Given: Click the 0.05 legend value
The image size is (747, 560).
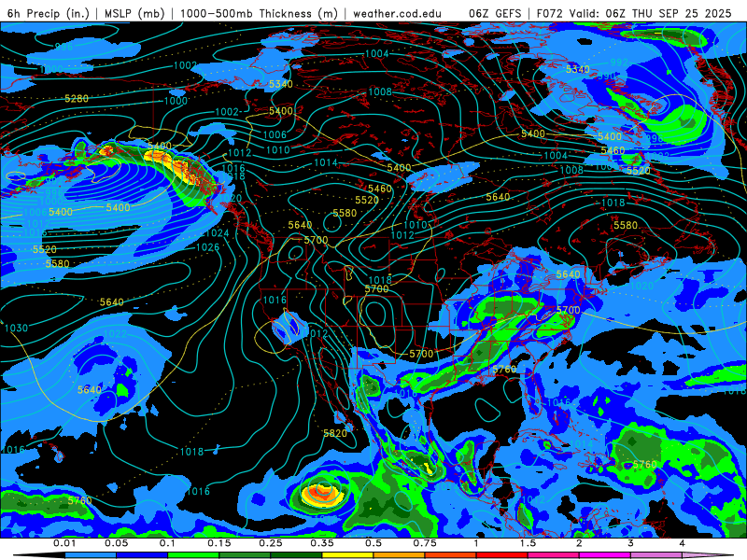Looking at the screenshot, I should (116, 543).
